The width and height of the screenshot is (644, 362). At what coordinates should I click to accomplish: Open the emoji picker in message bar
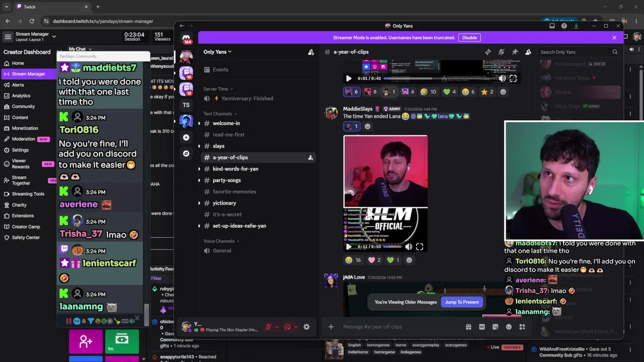point(509,327)
